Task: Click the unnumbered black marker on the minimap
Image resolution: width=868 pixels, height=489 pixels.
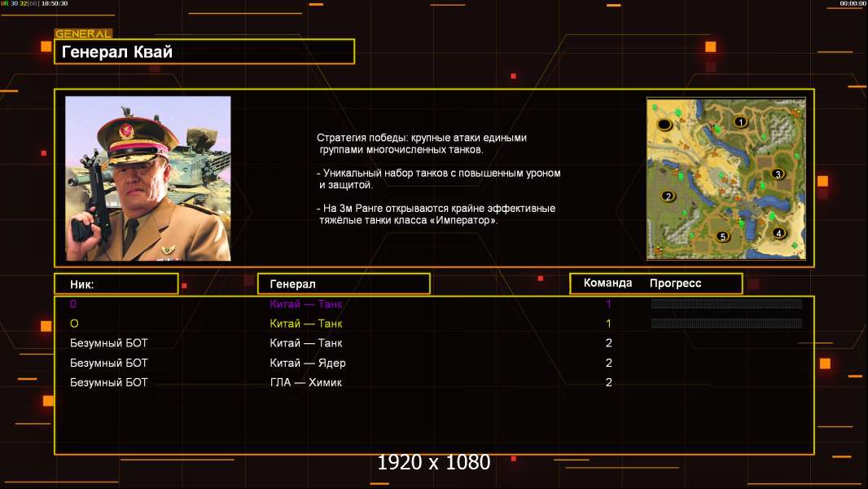Action: pos(664,125)
